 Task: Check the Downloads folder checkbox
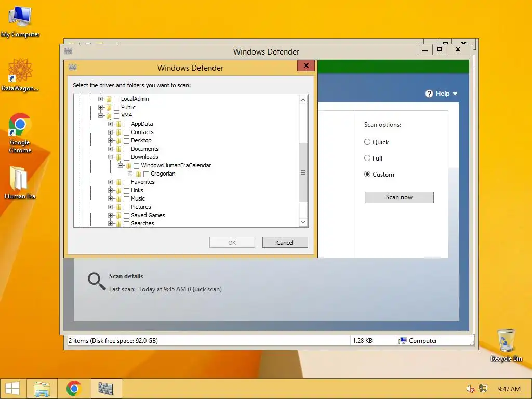click(x=127, y=157)
